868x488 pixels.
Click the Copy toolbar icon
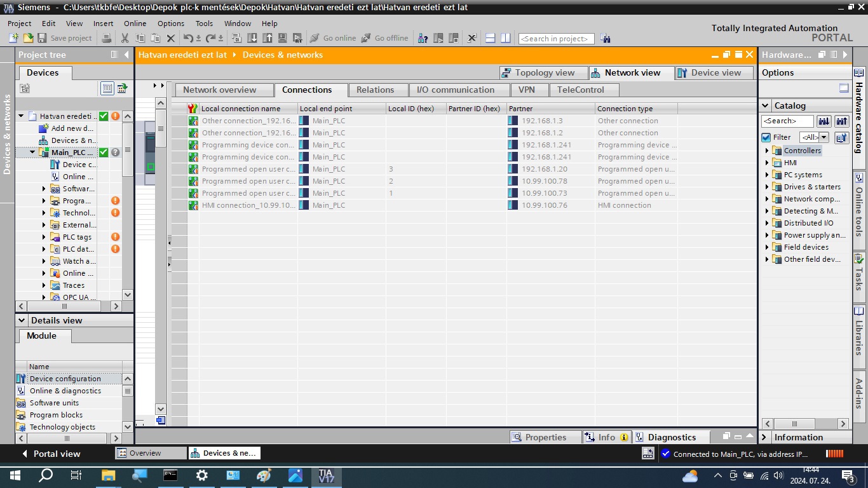(140, 38)
